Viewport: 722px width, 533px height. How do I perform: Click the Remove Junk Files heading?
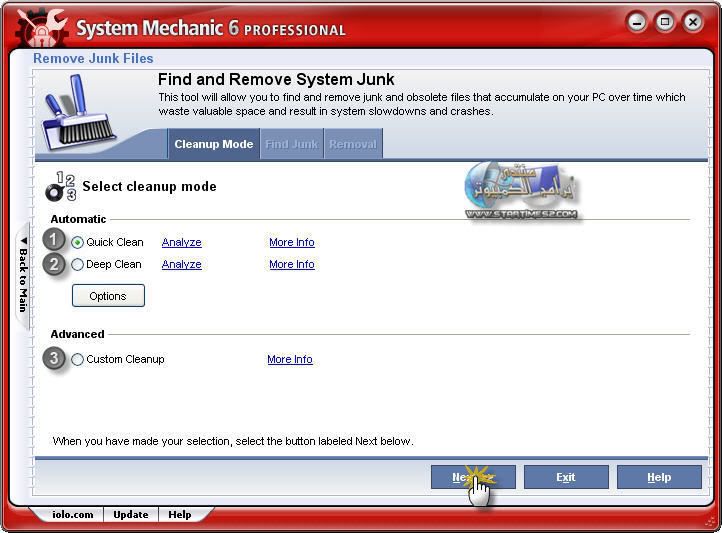coord(93,58)
